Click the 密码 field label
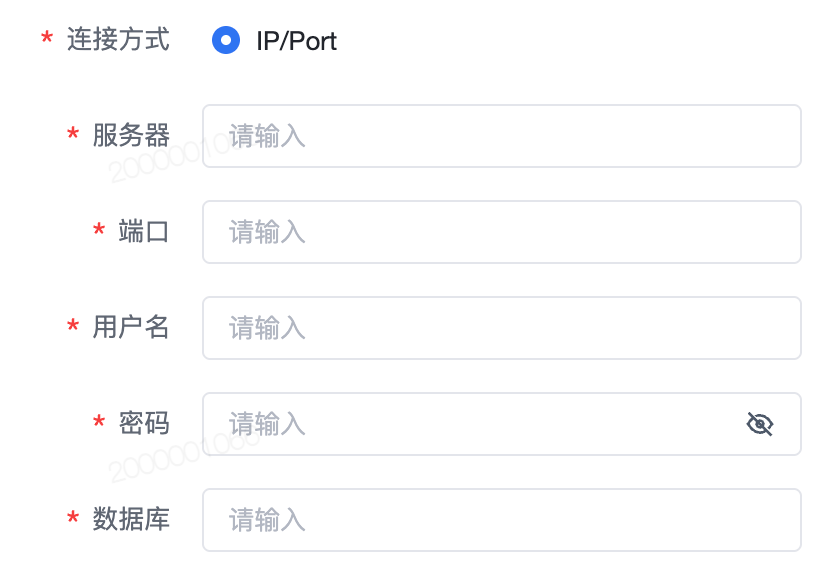The height and width of the screenshot is (580, 838). pyautogui.click(x=144, y=423)
